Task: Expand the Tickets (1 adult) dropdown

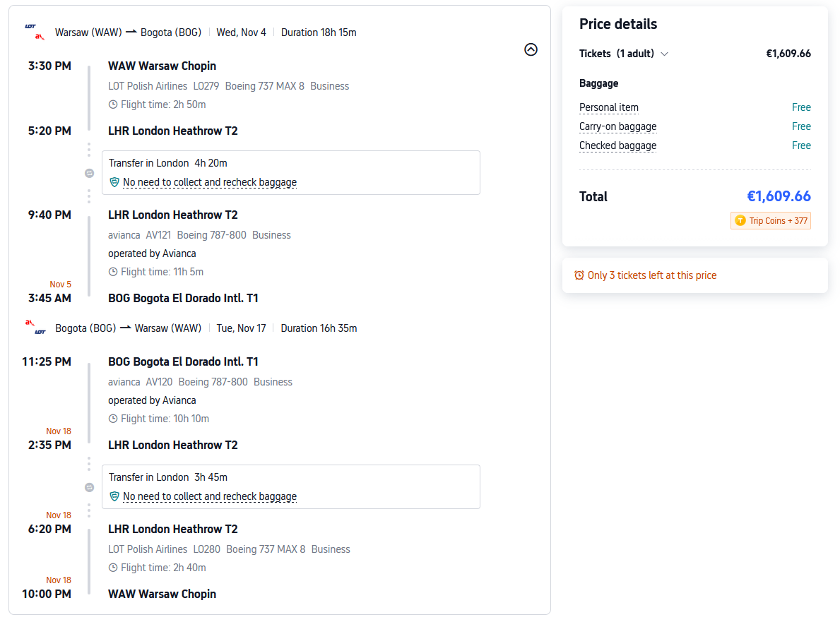Action: [x=664, y=54]
